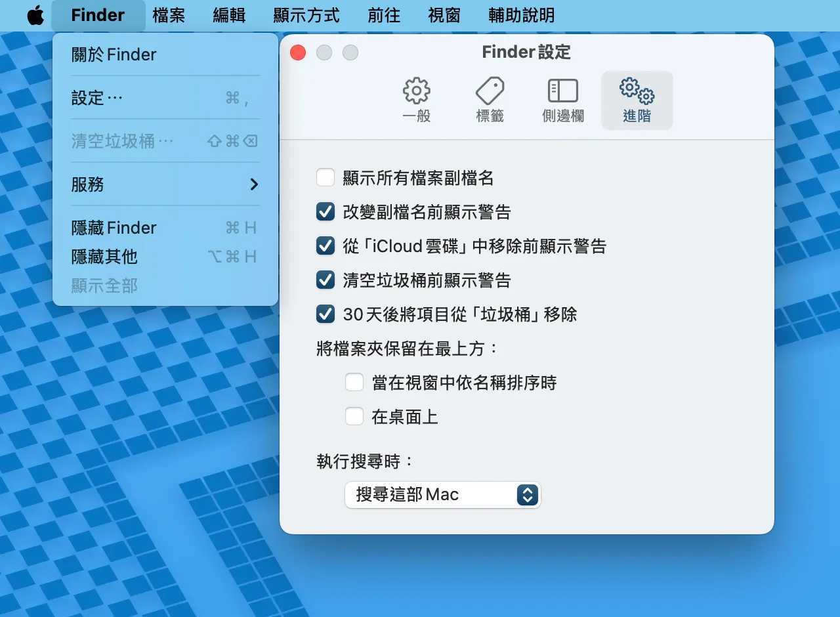Viewport: 840px width, 617px height.
Task: Uncheck 30天後將項目從「垃圾桶」移除
Action: click(x=325, y=314)
